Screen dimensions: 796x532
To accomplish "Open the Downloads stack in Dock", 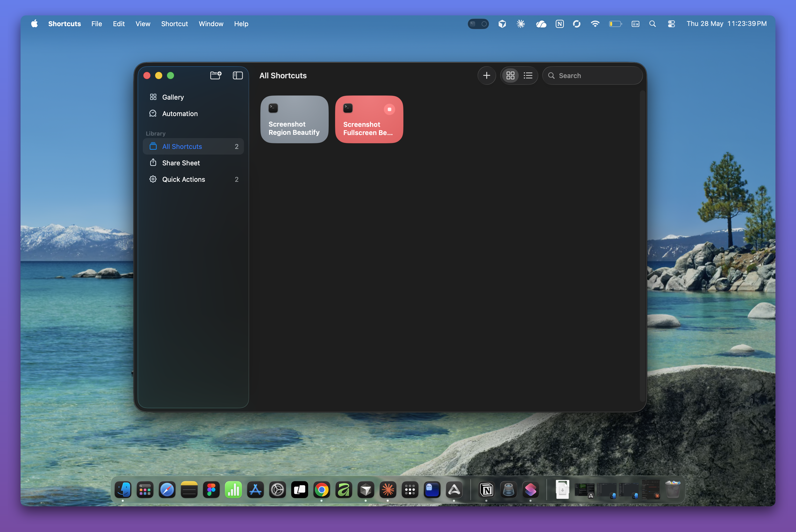I will [562, 490].
